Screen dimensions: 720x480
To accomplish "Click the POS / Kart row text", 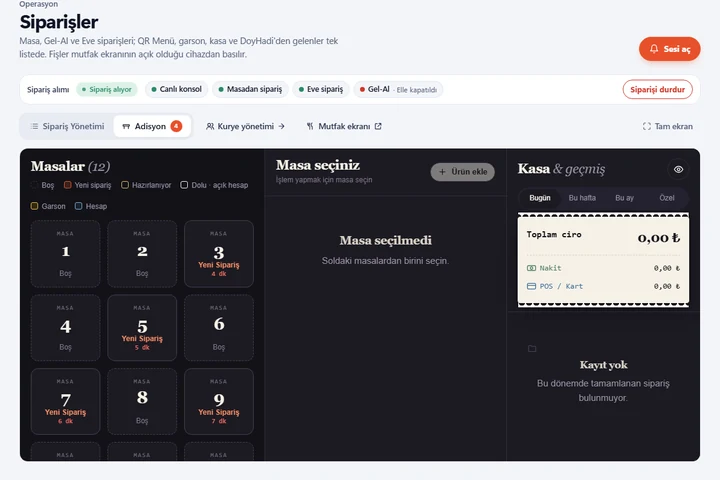I will pyautogui.click(x=561, y=286).
